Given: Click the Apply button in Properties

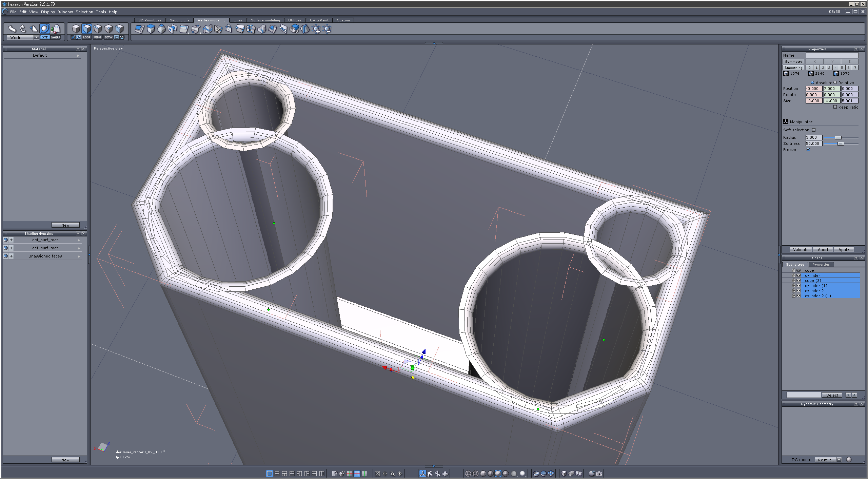Looking at the screenshot, I should (x=844, y=250).
